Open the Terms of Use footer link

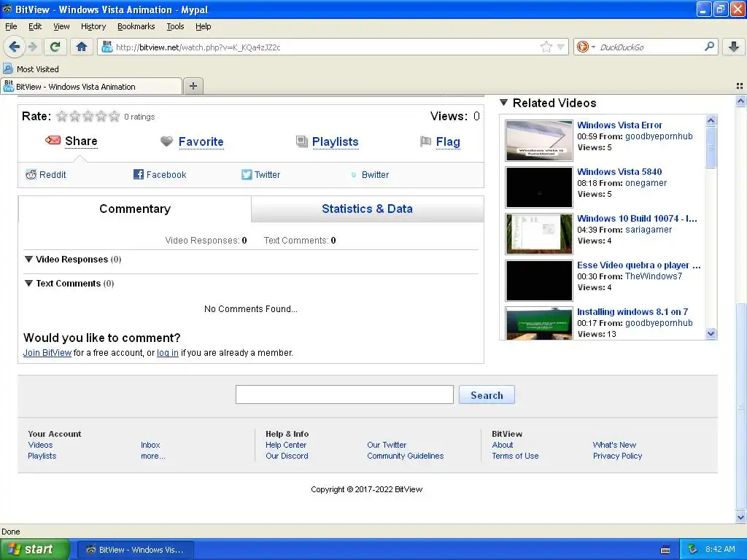coord(515,456)
